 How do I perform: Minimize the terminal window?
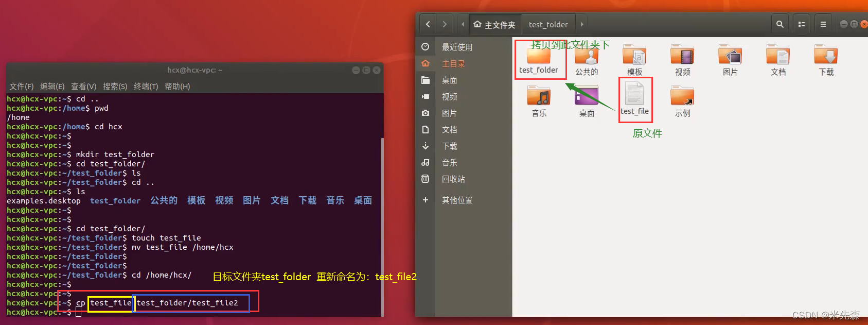pos(356,70)
